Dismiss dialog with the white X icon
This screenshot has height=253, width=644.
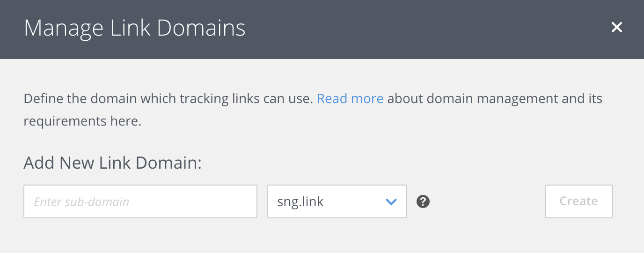tap(616, 28)
